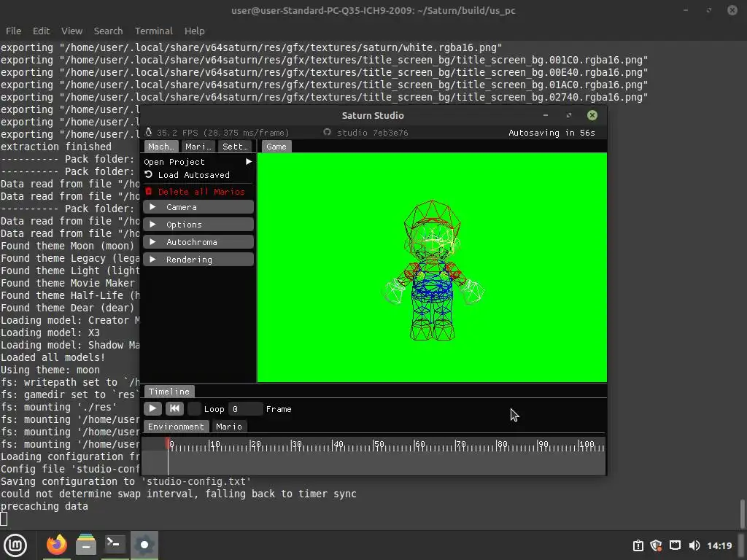The image size is (747, 560).
Task: Open the terminal Edit menu
Action: pos(41,31)
